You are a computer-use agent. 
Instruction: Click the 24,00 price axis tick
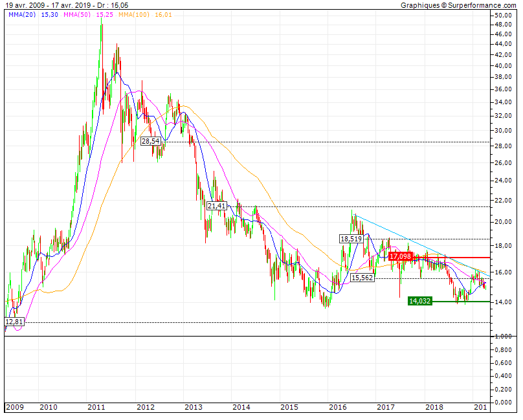click(503, 180)
